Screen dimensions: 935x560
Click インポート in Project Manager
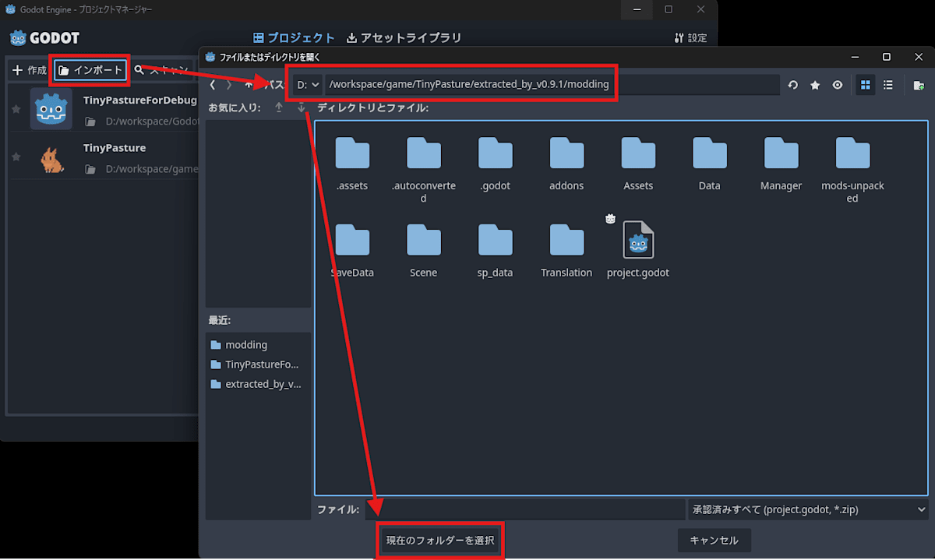click(90, 70)
